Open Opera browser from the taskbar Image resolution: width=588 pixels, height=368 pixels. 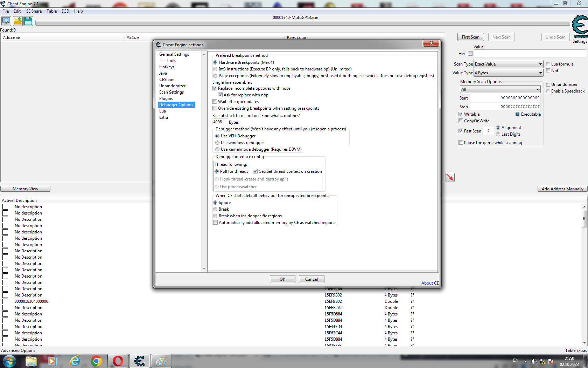(x=118, y=361)
